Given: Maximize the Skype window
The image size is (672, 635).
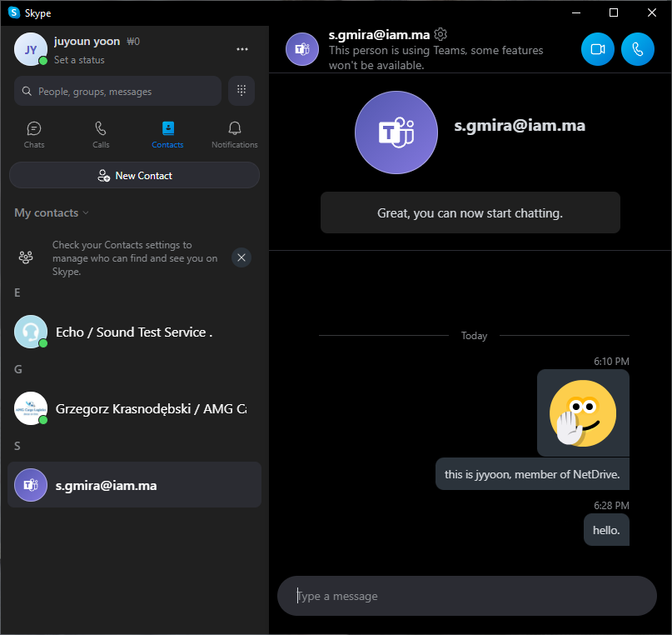Looking at the screenshot, I should (613, 12).
